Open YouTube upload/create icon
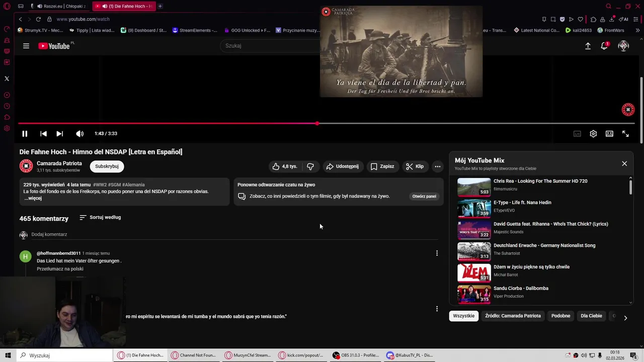Viewport: 644px width, 362px height. click(x=588, y=46)
